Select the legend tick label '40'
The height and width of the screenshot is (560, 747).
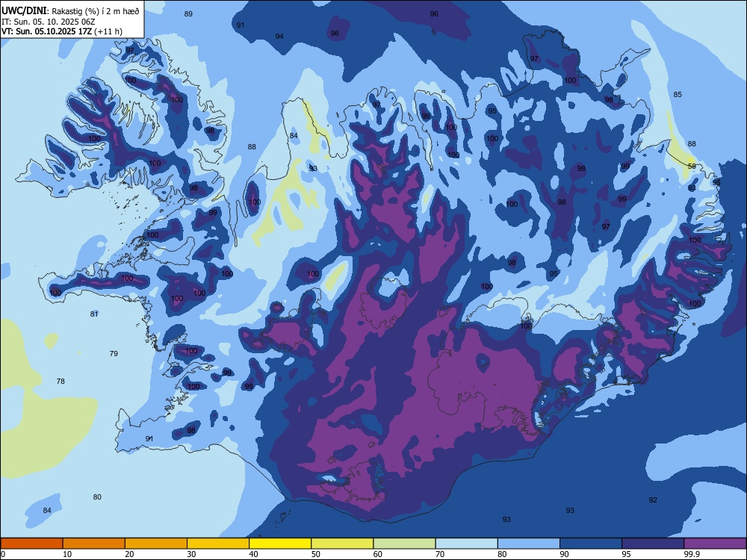(254, 554)
